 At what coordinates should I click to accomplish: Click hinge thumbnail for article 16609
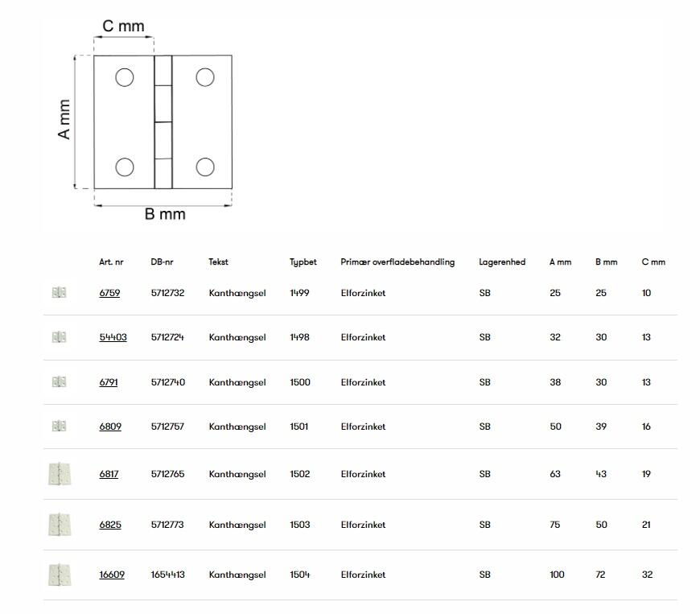click(59, 575)
